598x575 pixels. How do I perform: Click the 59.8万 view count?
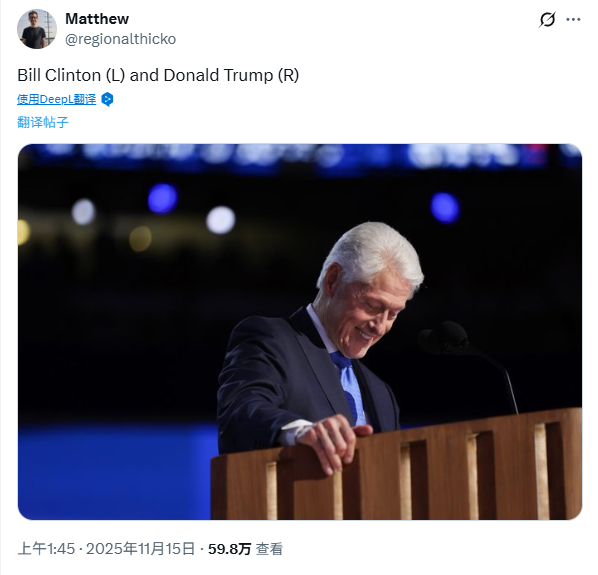229,549
